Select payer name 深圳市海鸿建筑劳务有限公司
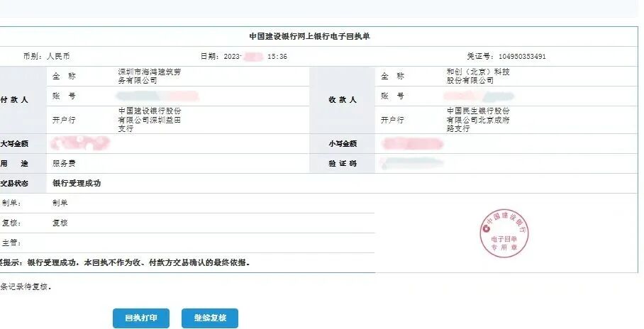Screen dimensions: 644x329 point(150,76)
